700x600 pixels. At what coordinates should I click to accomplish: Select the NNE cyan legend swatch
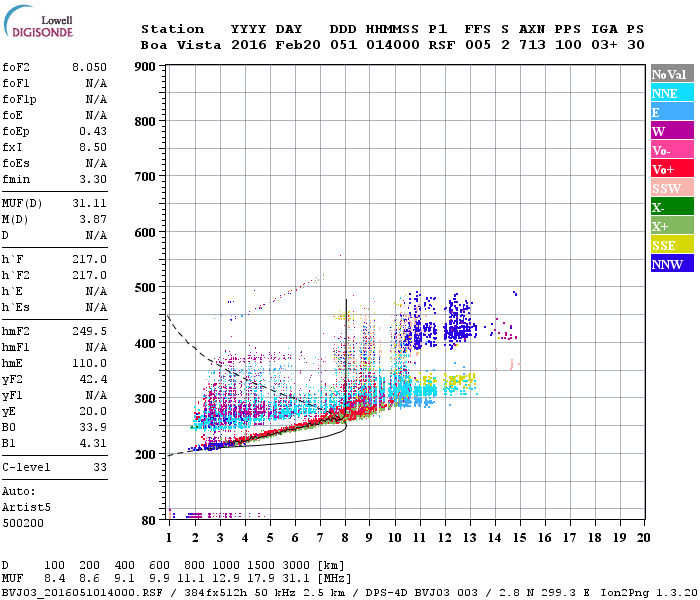(x=672, y=93)
